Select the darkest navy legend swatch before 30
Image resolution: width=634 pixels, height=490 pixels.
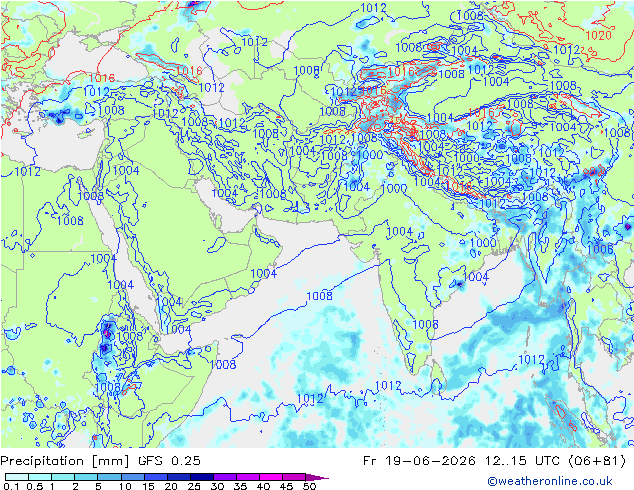coord(202,477)
